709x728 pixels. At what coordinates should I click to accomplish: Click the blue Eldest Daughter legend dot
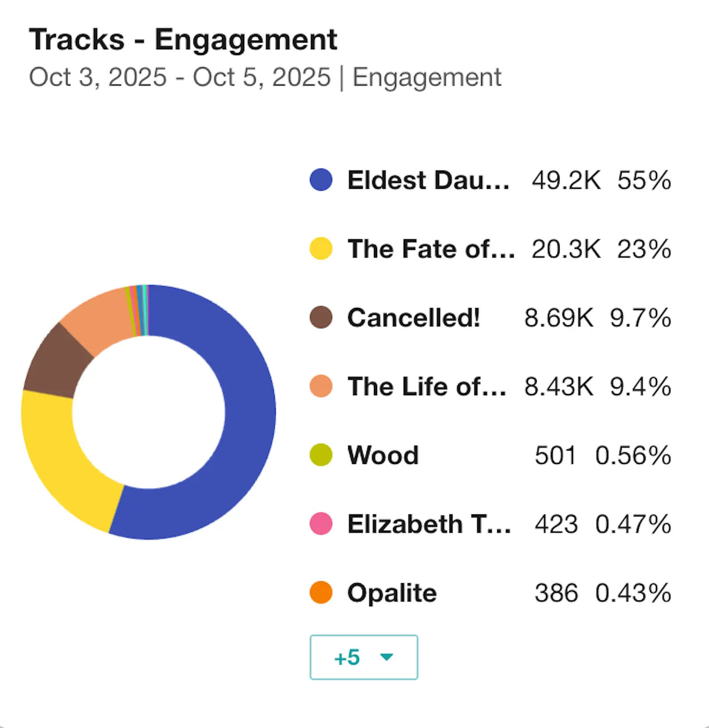tap(321, 180)
